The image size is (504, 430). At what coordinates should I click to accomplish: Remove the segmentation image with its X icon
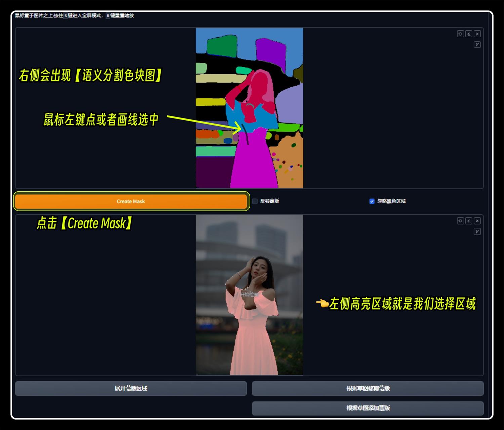pos(477,34)
